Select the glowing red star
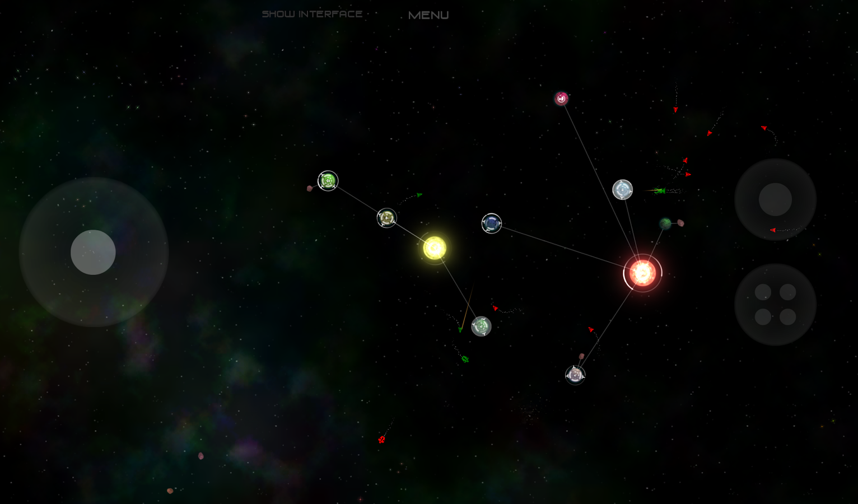The height and width of the screenshot is (504, 858). [642, 273]
